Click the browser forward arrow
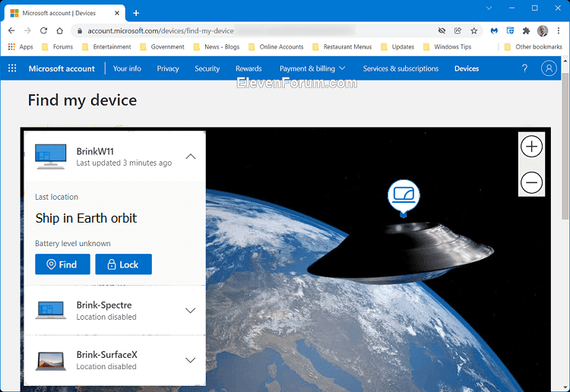Image resolution: width=570 pixels, height=392 pixels. pos(27,31)
